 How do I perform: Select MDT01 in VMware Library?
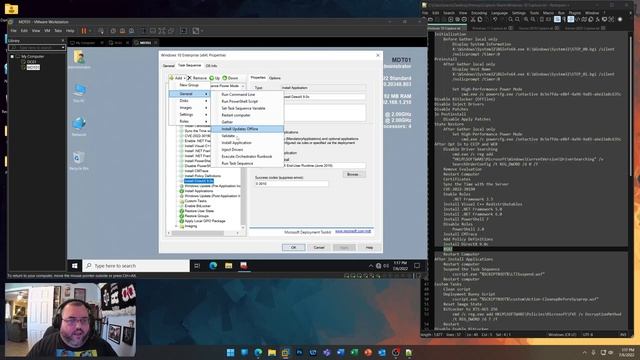33,67
